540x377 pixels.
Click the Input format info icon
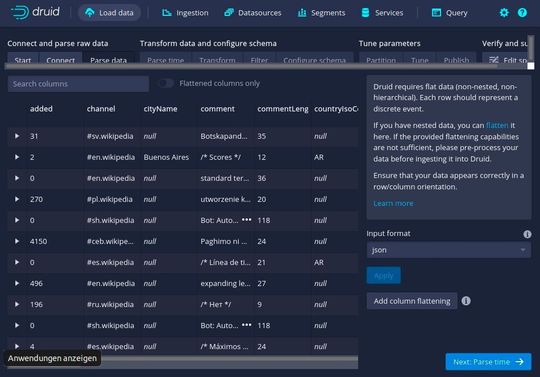point(527,234)
